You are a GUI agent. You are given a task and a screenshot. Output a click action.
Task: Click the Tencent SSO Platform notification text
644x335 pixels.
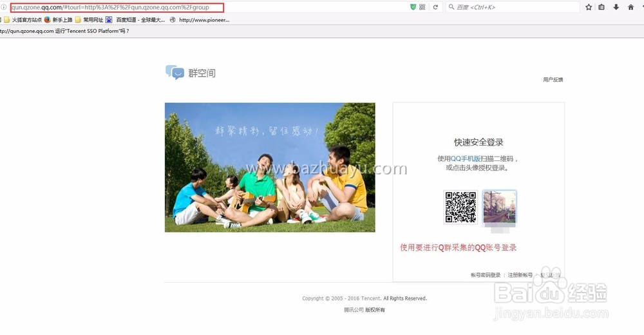click(64, 31)
